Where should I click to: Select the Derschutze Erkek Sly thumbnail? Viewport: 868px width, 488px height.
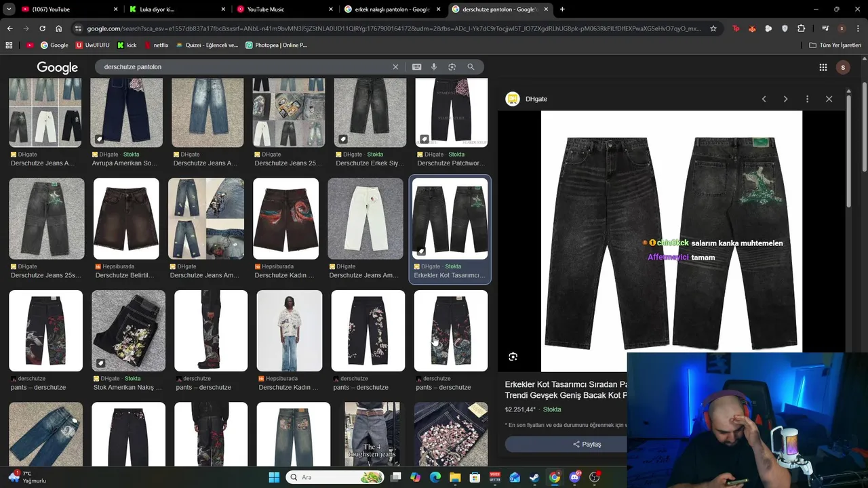[370, 113]
